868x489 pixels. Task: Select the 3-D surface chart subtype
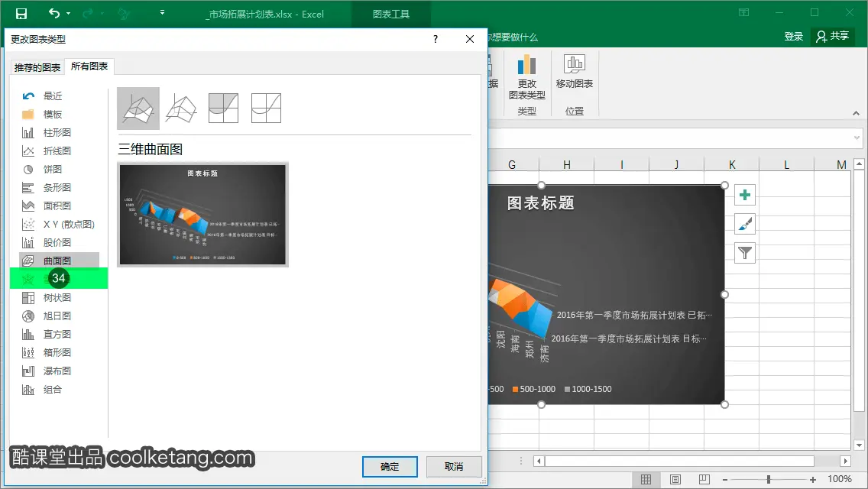138,108
